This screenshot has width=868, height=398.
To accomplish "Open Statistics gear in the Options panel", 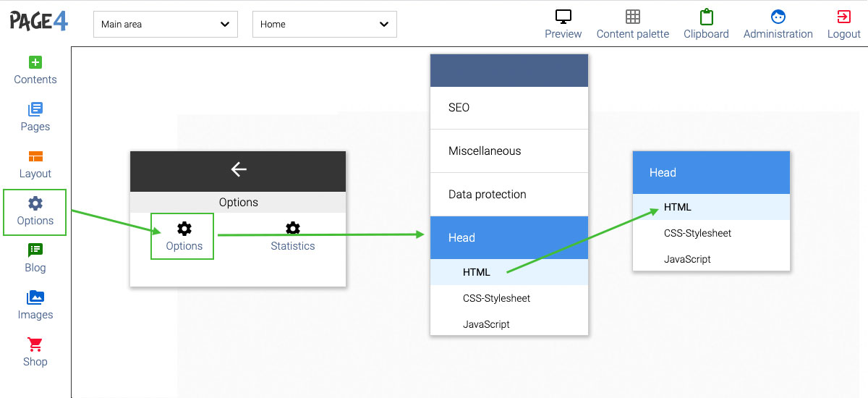I will 292,229.
